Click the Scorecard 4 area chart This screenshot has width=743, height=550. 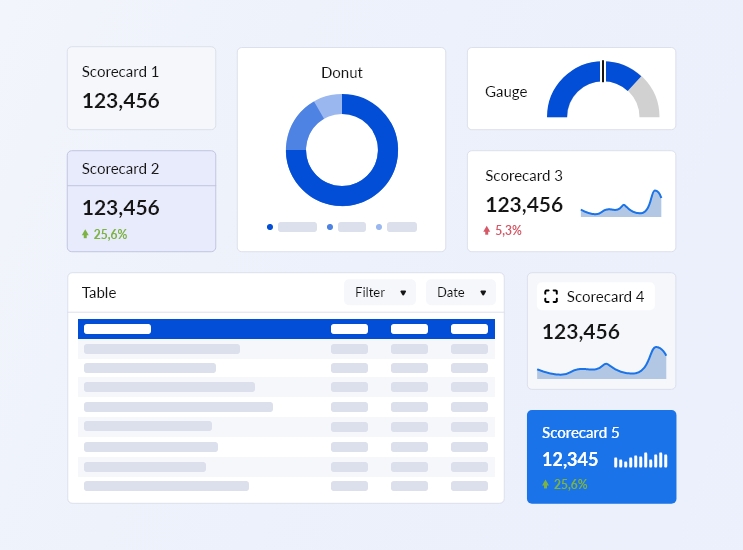tap(601, 362)
